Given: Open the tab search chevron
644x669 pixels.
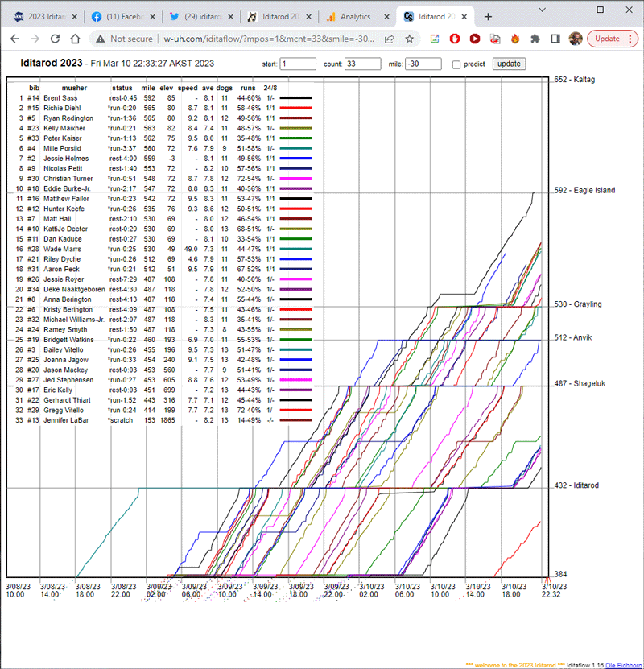Looking at the screenshot, I should [542, 10].
